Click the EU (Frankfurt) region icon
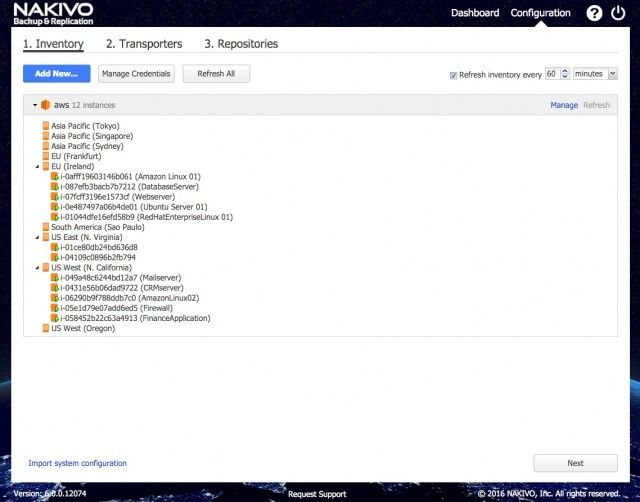The height and width of the screenshot is (502, 640). point(46,156)
